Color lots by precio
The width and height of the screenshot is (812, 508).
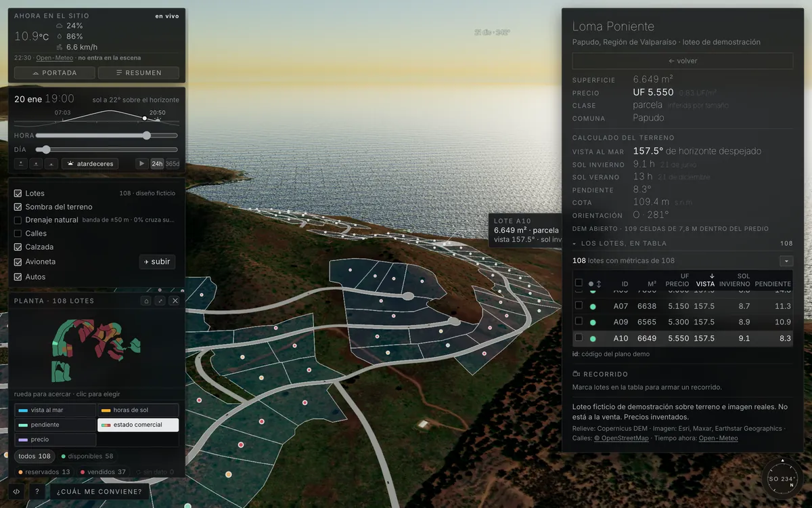click(55, 440)
